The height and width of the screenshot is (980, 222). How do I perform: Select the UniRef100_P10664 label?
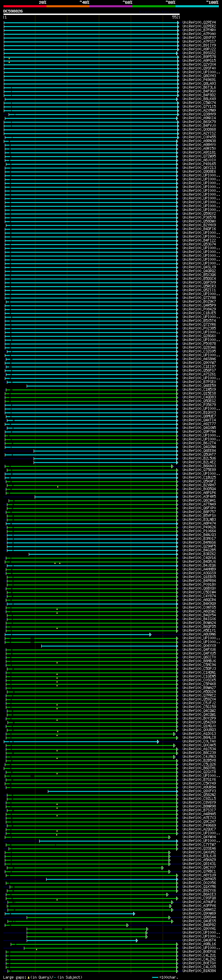(199, 531)
